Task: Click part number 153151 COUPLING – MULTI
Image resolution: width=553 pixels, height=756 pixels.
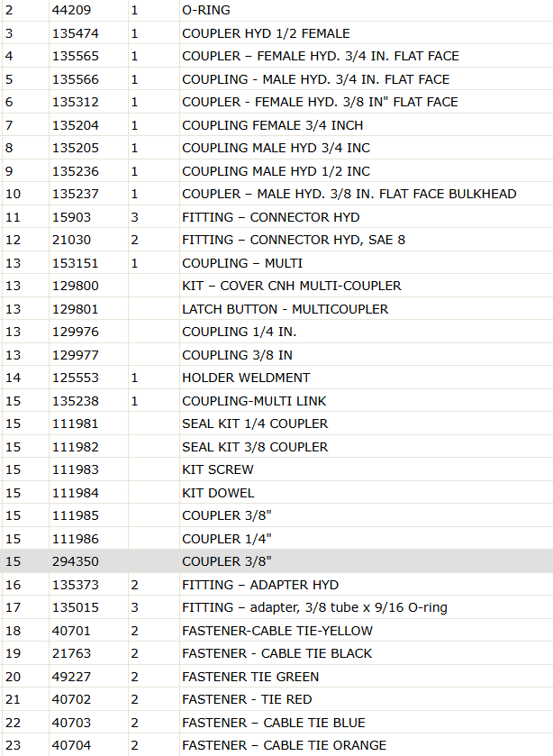Action: [x=76, y=263]
